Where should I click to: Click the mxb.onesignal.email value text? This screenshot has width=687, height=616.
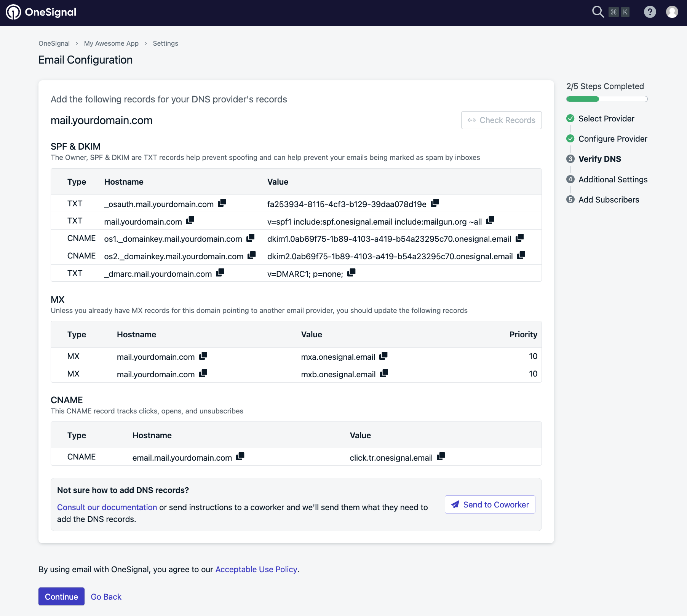[338, 375]
